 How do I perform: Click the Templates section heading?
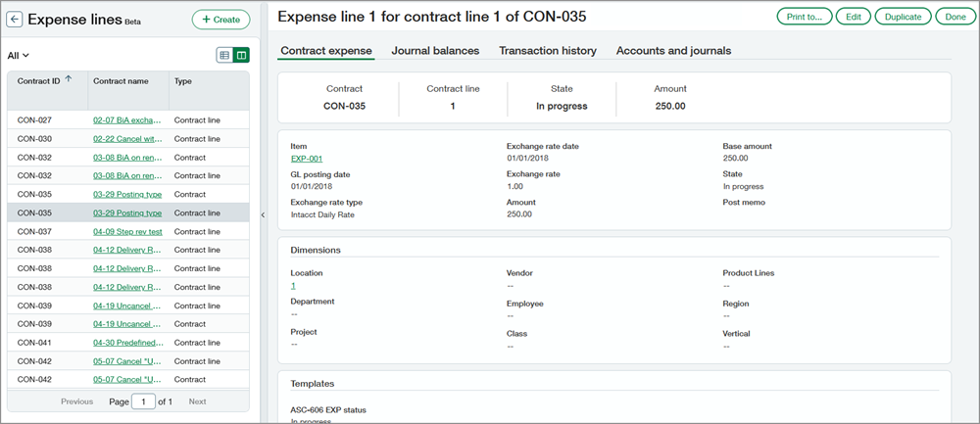(x=313, y=384)
